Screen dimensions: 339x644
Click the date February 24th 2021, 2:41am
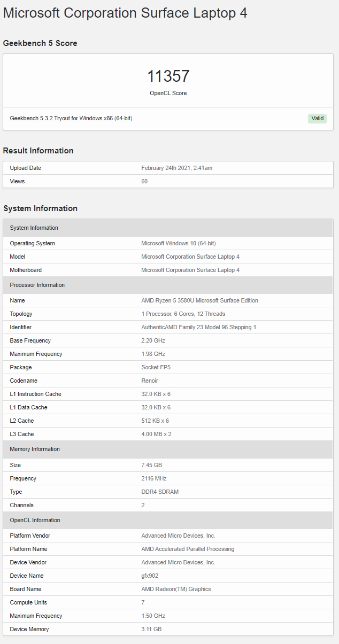[x=177, y=168]
